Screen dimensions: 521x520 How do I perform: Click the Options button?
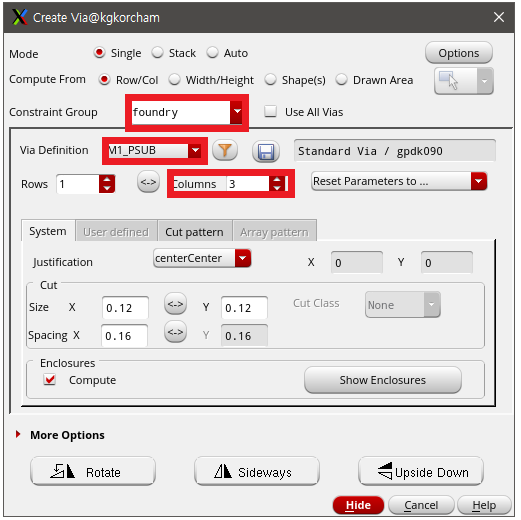pos(459,53)
